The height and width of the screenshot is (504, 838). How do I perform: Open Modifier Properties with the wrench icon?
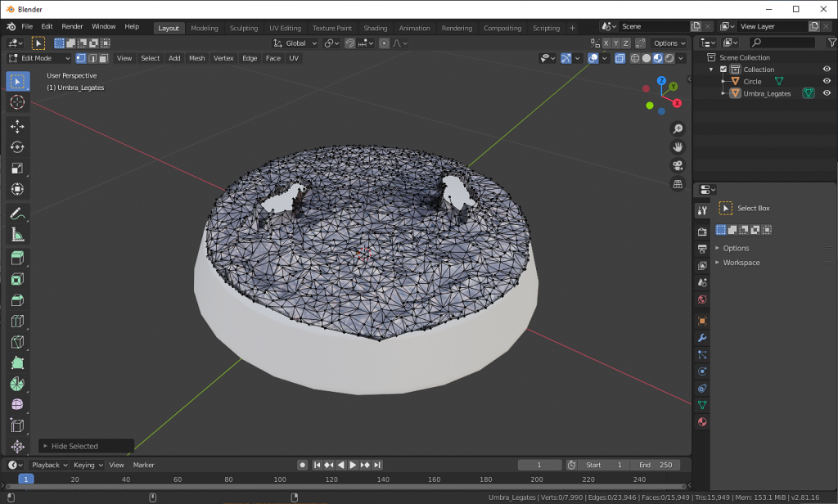pyautogui.click(x=701, y=337)
